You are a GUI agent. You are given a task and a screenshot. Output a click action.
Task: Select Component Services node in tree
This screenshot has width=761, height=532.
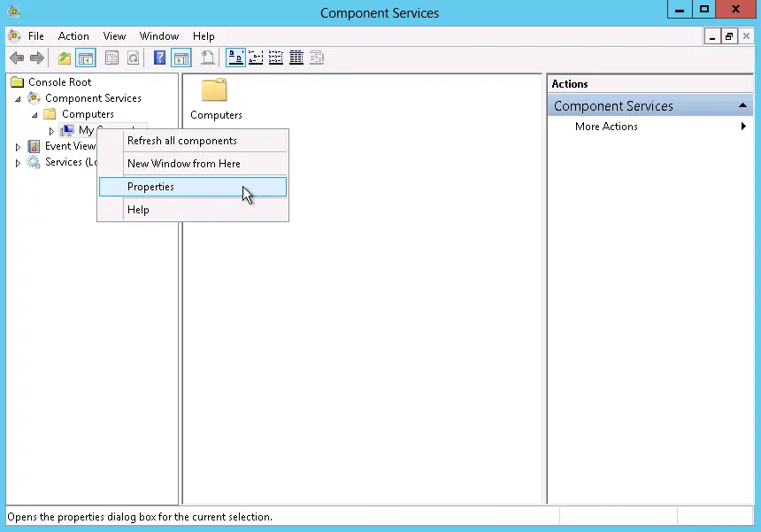point(93,98)
